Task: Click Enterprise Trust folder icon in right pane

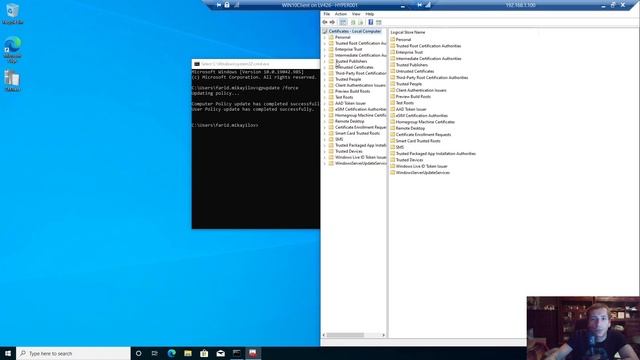Action: point(393,52)
